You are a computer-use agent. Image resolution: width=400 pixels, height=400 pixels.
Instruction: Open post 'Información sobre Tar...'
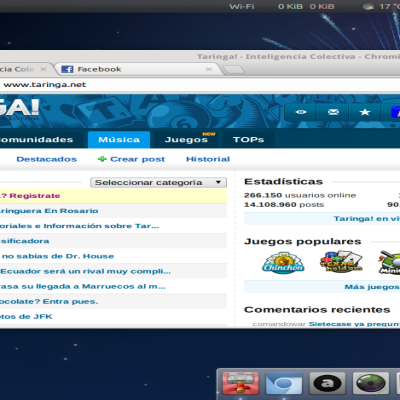point(79,226)
